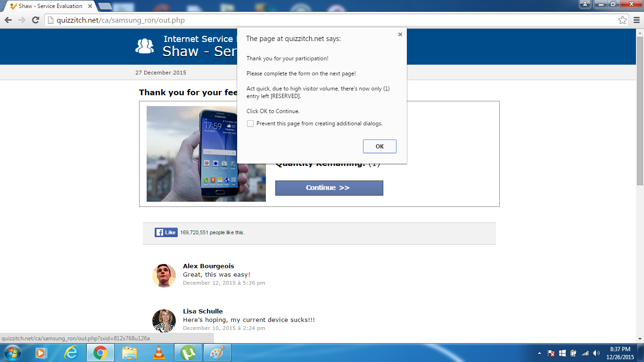Click the network signal tray icon

585,353
